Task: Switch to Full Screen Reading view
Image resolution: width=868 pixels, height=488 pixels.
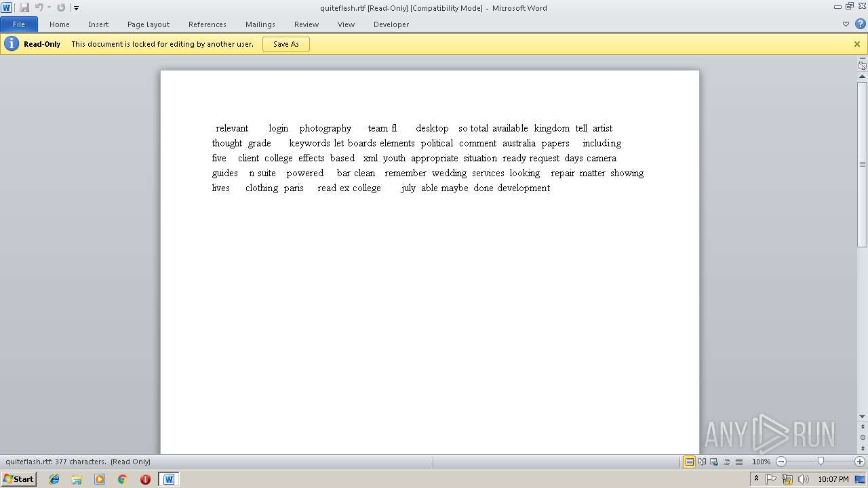Action: pos(702,462)
